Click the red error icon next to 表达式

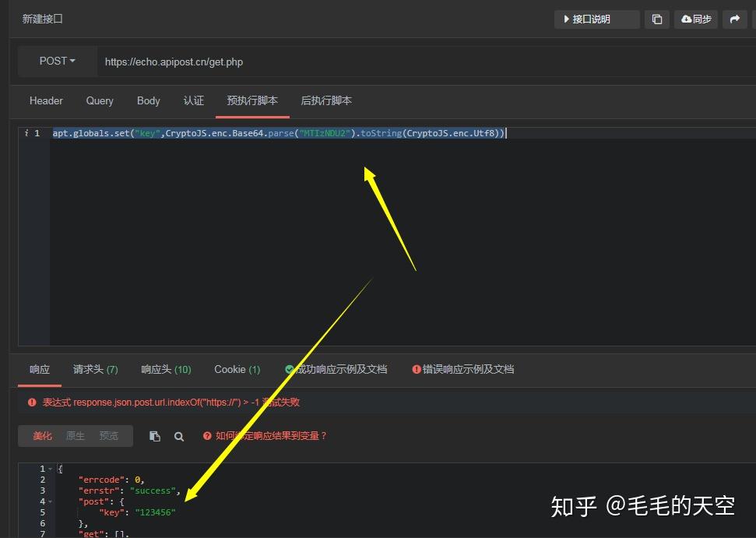click(32, 402)
